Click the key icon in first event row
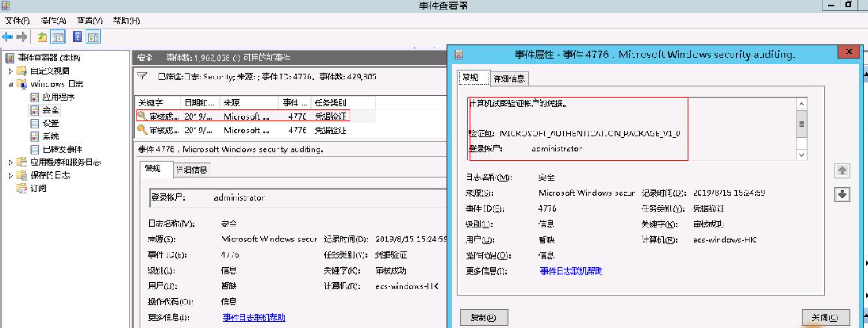Viewport: 868px width, 328px height. (x=142, y=116)
